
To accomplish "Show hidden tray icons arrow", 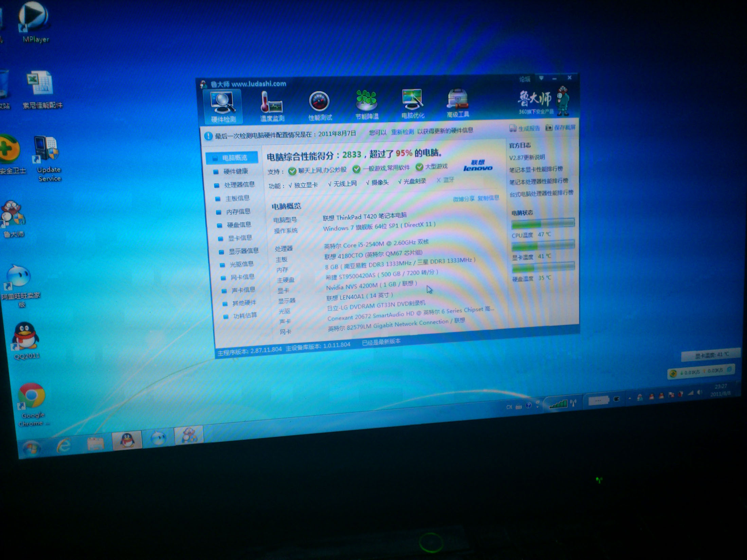I will point(630,398).
